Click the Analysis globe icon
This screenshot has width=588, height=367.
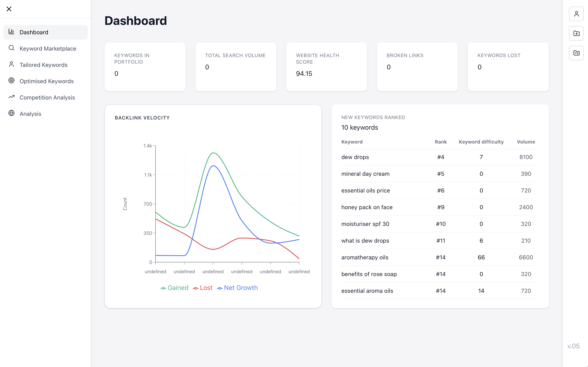coord(11,113)
